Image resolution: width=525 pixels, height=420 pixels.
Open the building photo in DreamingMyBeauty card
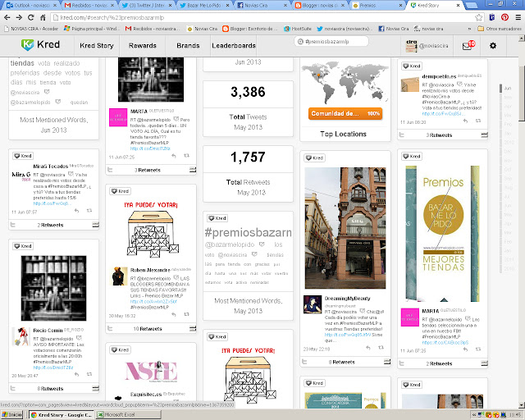click(345, 228)
